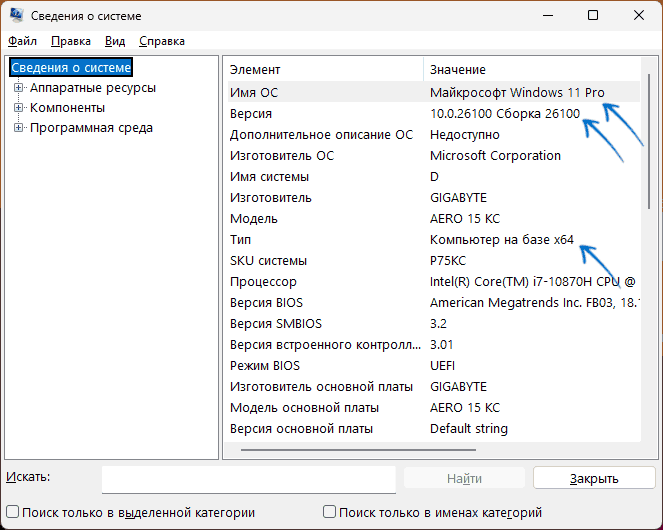The width and height of the screenshot is (663, 530).
Task: Select Программная среда tree label
Action: (91, 128)
